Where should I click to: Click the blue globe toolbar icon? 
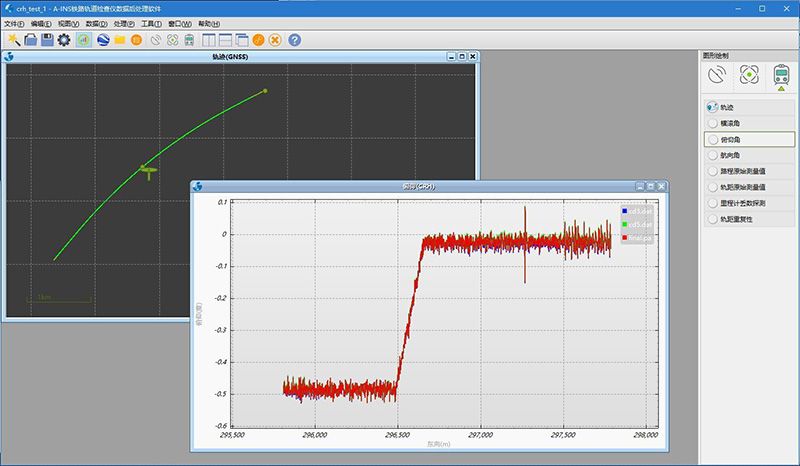pyautogui.click(x=102, y=40)
